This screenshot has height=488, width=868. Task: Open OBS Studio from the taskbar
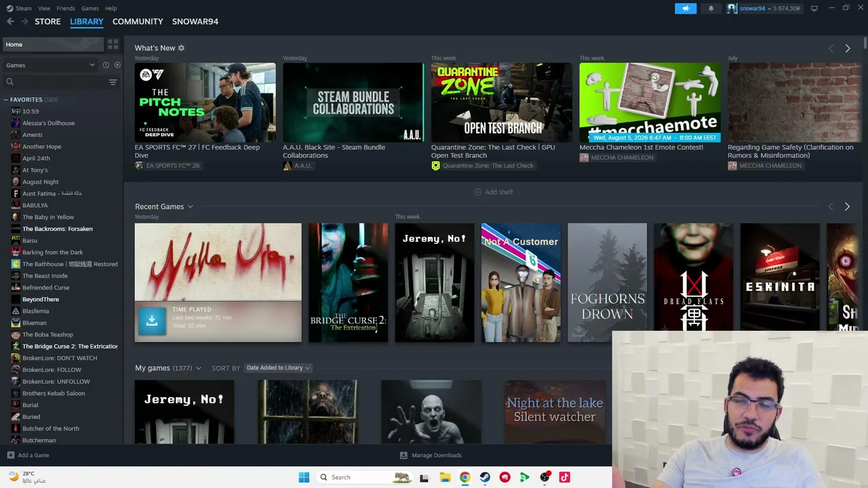point(545,477)
